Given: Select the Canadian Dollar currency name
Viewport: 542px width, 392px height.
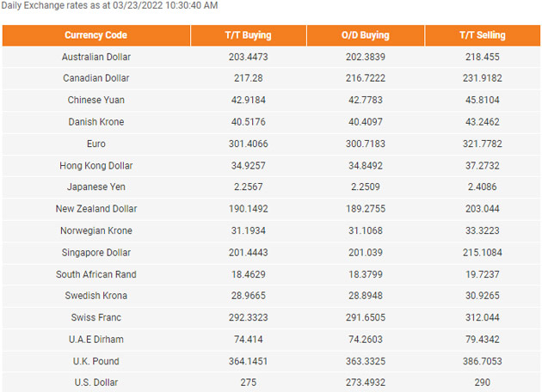Looking at the screenshot, I should pyautogui.click(x=96, y=78).
